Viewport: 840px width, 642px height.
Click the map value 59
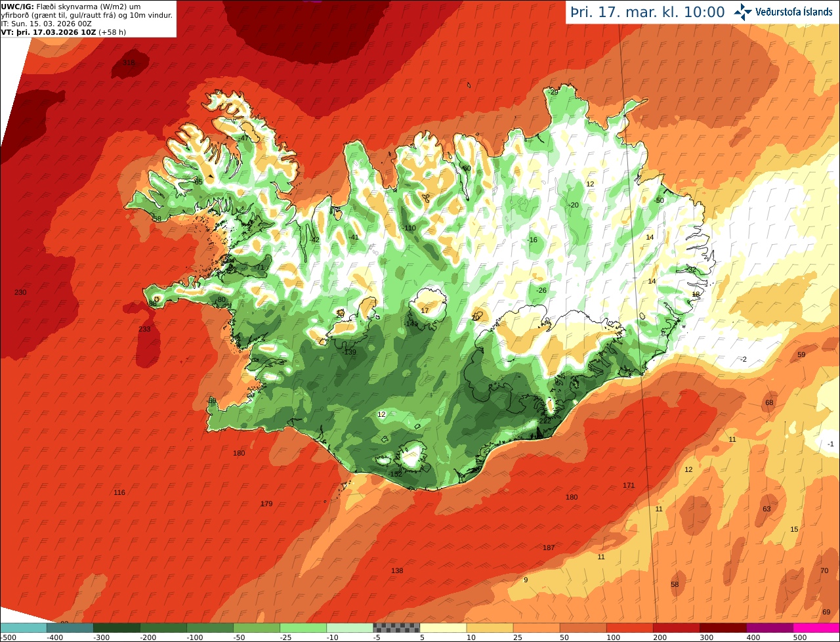(801, 354)
